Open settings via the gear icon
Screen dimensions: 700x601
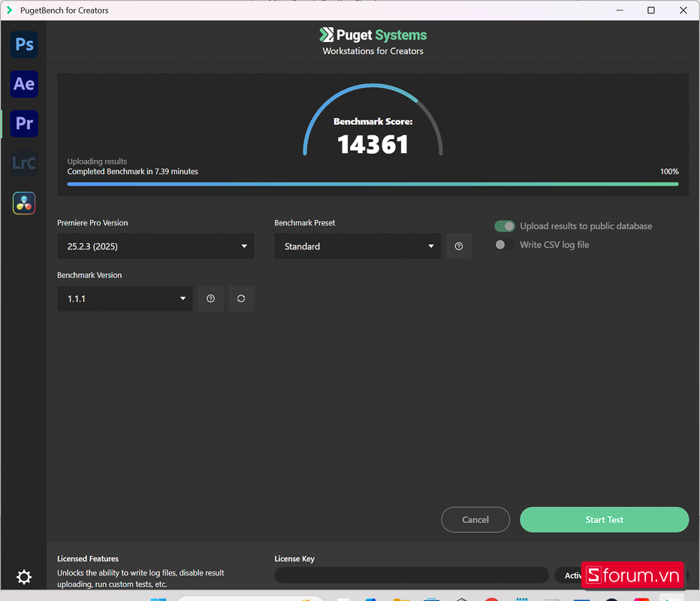point(24,577)
